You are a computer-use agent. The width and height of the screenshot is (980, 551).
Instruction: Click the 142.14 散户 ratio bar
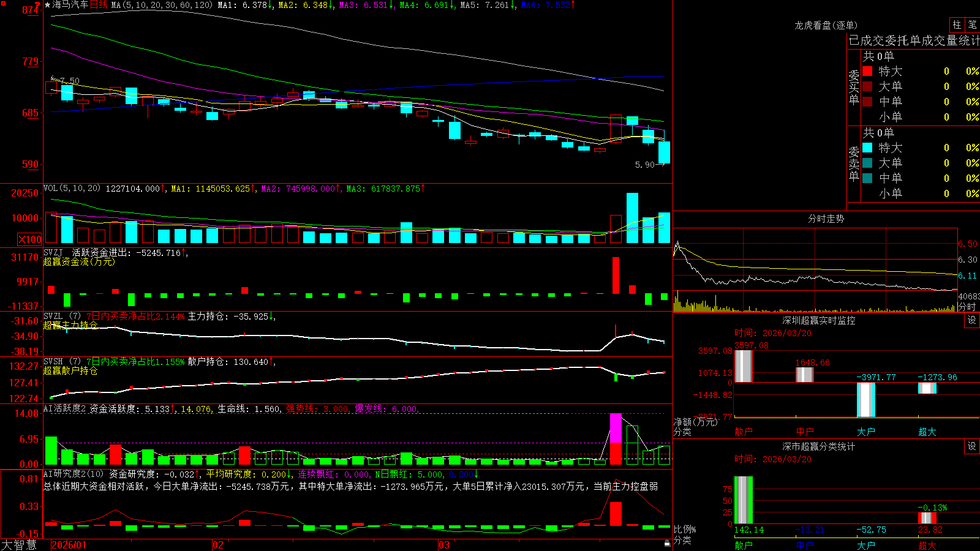pos(744,500)
